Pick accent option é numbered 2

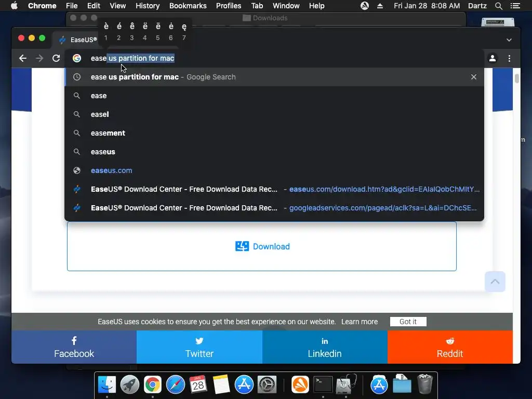(x=119, y=31)
